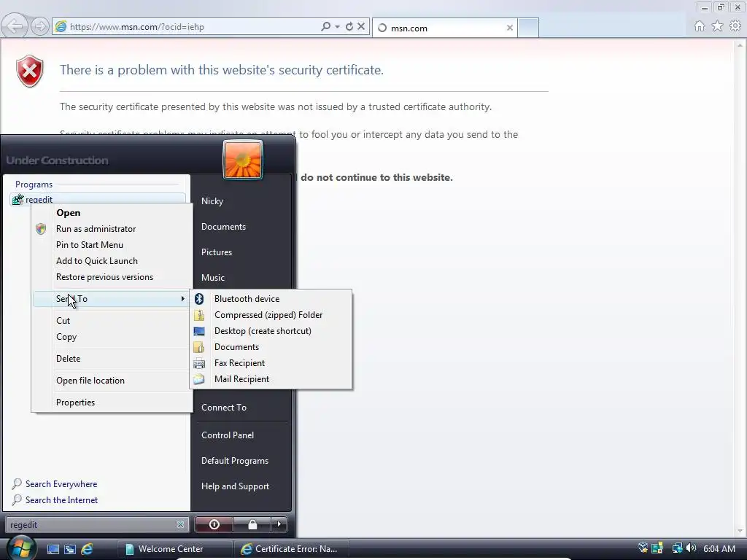Send to Bluetooth device
The width and height of the screenshot is (747, 560).
(271, 298)
